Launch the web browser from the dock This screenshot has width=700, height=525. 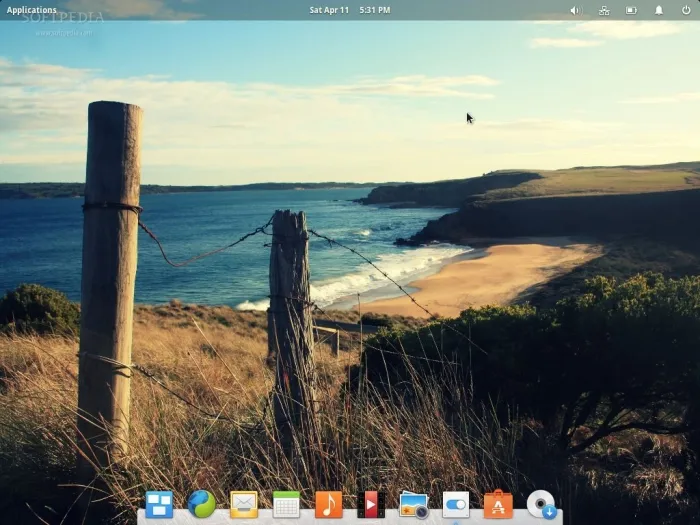201,504
